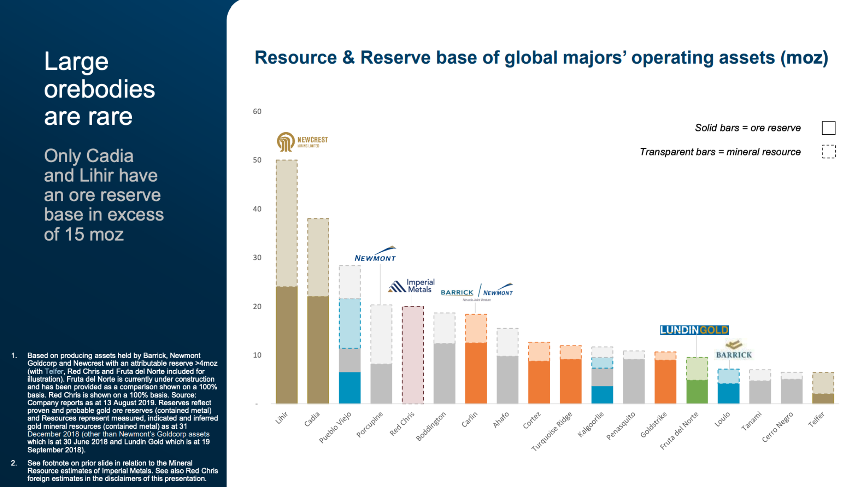Click the Newmont logo beside Barrick logo
This screenshot has height=487, width=868.
pos(498,290)
